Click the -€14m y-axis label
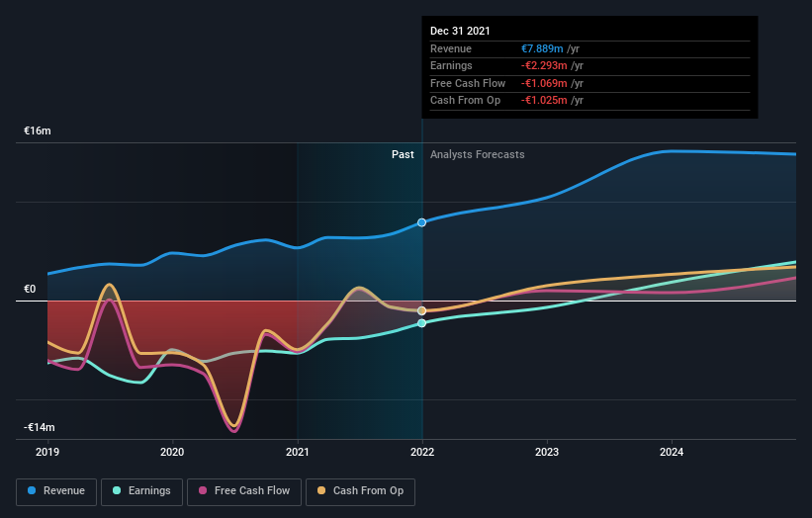The width and height of the screenshot is (812, 518). pyautogui.click(x=40, y=427)
